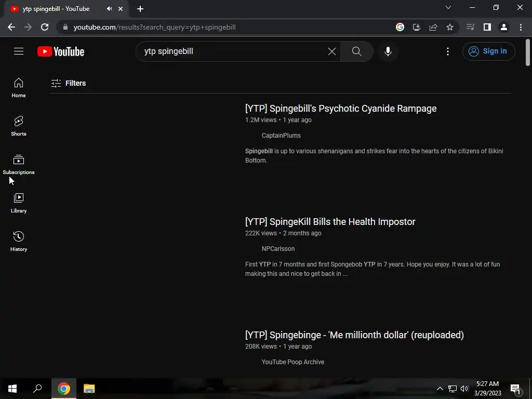Open the clock showing 5:27 AM
The width and height of the screenshot is (532, 399).
pyautogui.click(x=487, y=389)
